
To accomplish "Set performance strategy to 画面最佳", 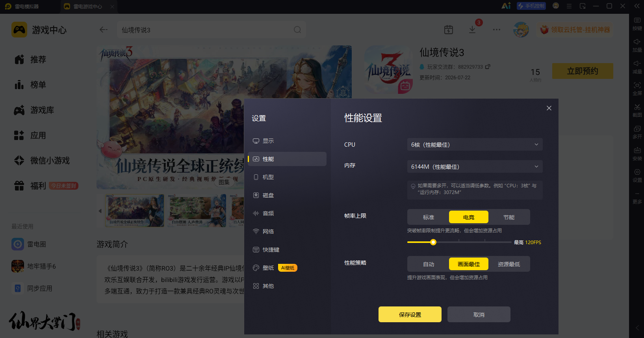I will click(469, 264).
